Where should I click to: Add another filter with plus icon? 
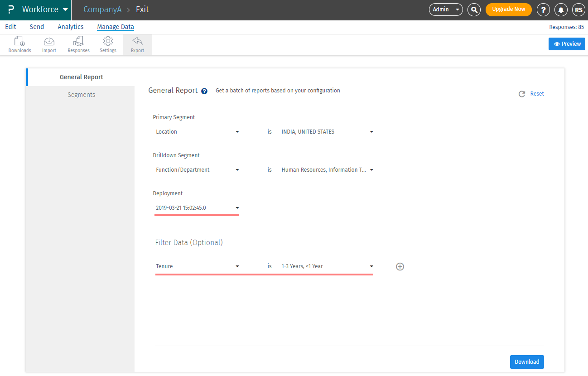pos(400,266)
